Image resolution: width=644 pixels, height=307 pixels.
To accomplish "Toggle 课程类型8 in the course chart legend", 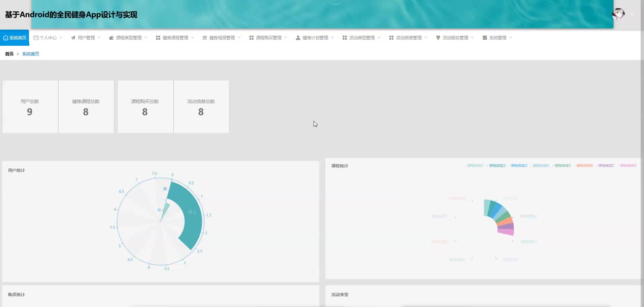I will pyautogui.click(x=627, y=166).
